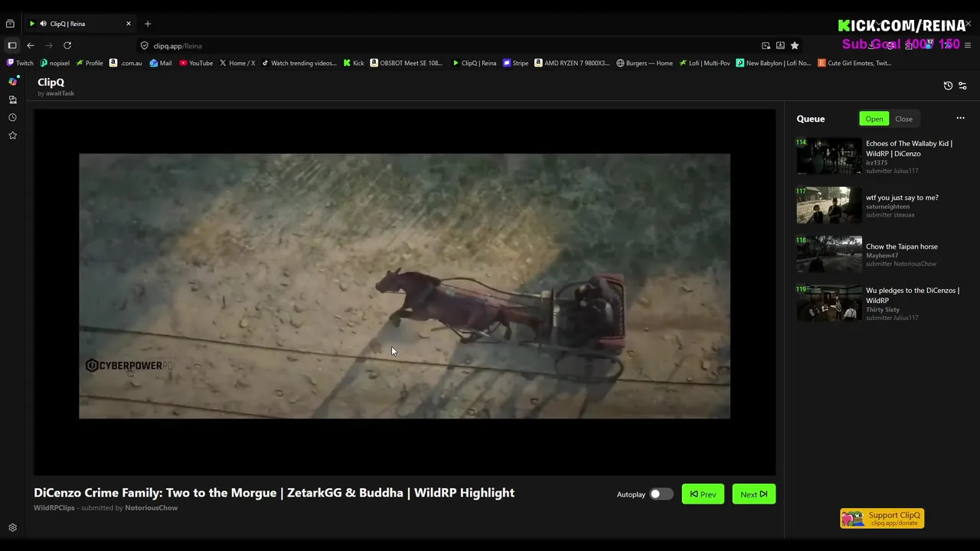Screen dimensions: 980x551
Task: Select the ClipQ | Reina tab
Action: point(80,24)
